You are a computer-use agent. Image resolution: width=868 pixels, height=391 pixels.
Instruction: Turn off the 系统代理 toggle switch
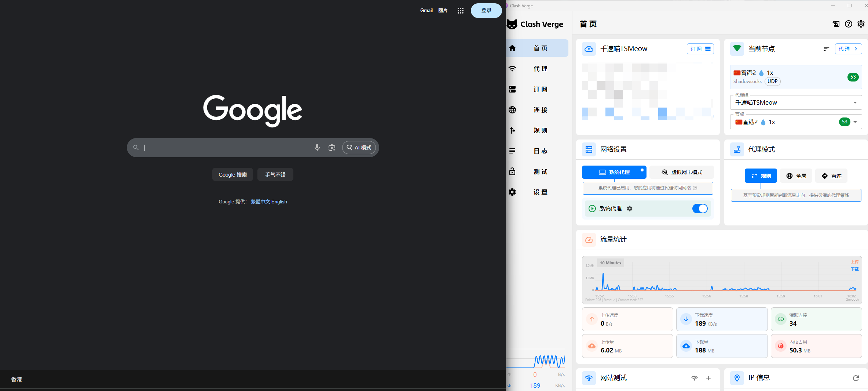pyautogui.click(x=700, y=209)
